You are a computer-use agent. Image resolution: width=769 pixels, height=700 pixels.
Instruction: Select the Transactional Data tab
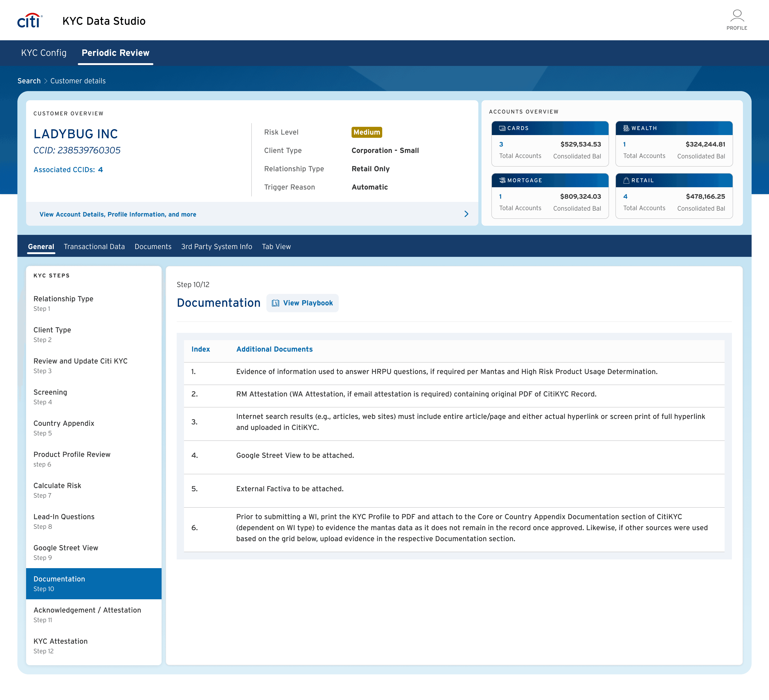point(94,247)
